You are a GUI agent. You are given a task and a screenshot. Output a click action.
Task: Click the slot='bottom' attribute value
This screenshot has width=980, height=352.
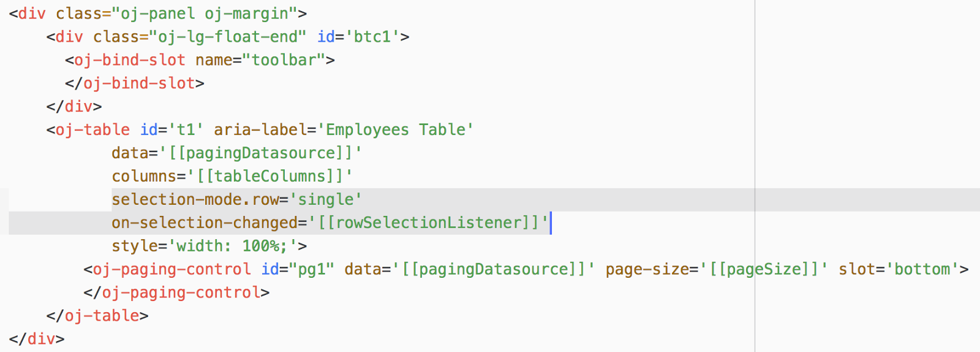pyautogui.click(x=922, y=269)
